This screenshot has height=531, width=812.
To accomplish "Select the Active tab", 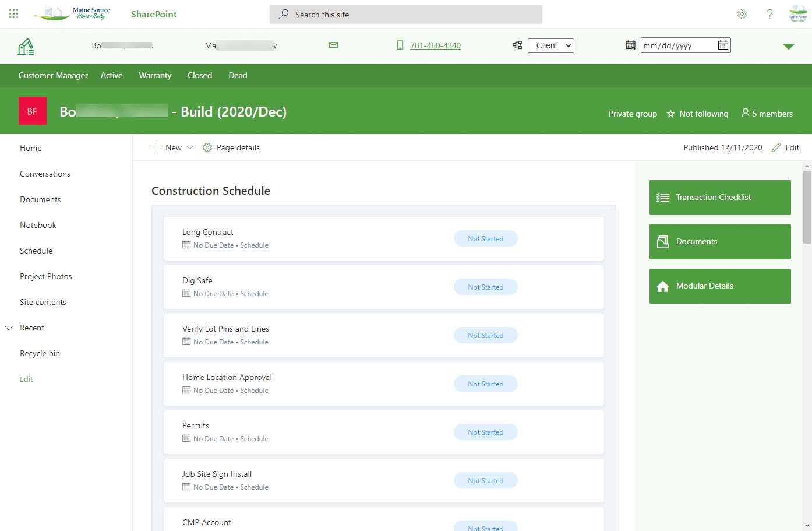I will pos(111,75).
